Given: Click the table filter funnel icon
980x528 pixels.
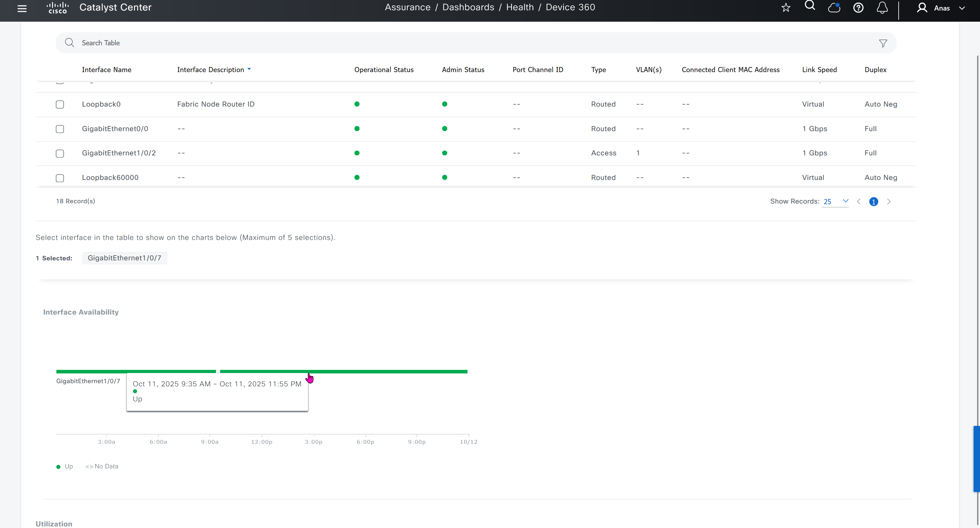Looking at the screenshot, I should tap(883, 43).
